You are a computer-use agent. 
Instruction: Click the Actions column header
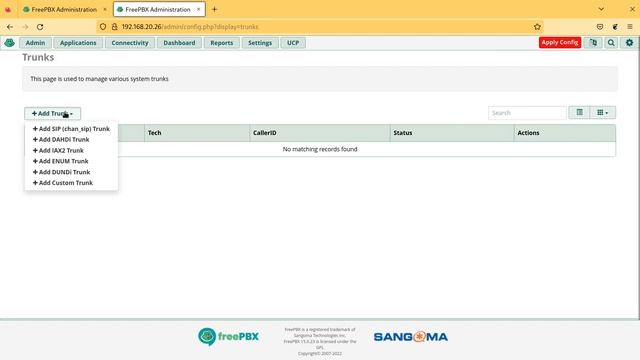564,133
